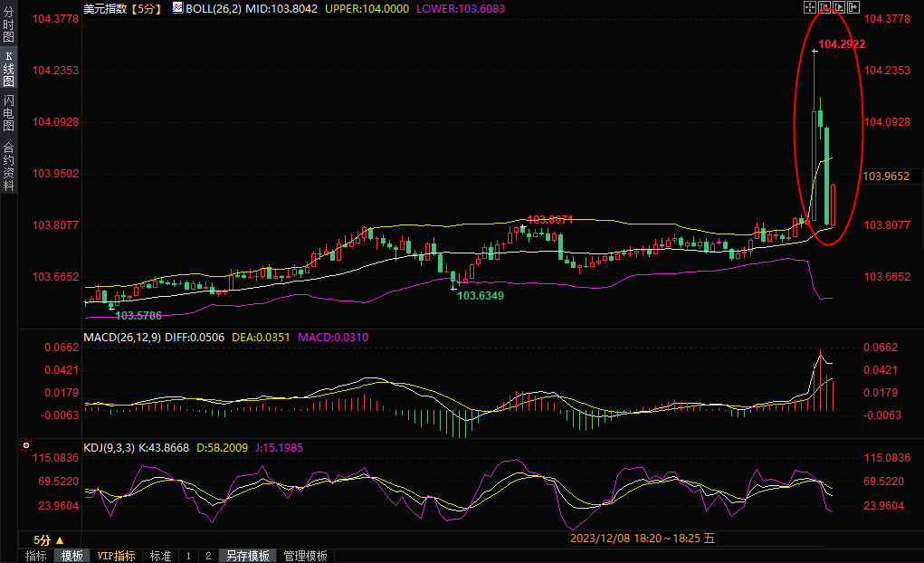This screenshot has height=563, width=924.
Task: Select the 指标 bottom tab
Action: [36, 556]
